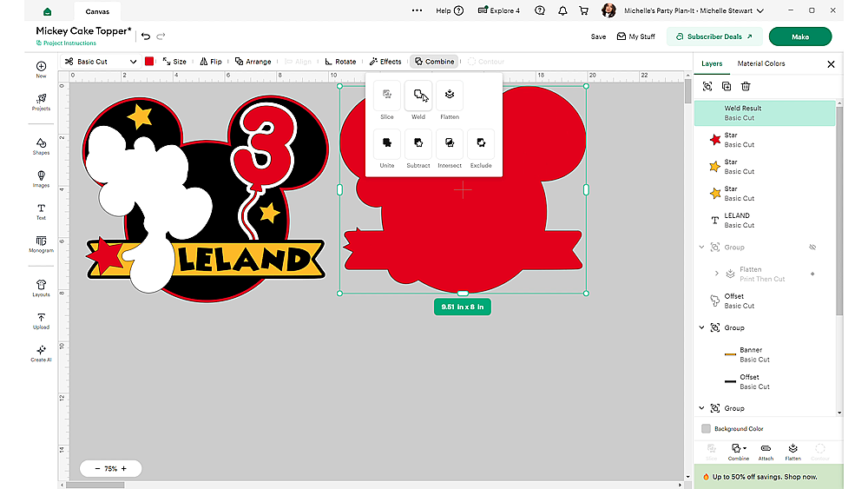Open the Help menu

coord(450,10)
